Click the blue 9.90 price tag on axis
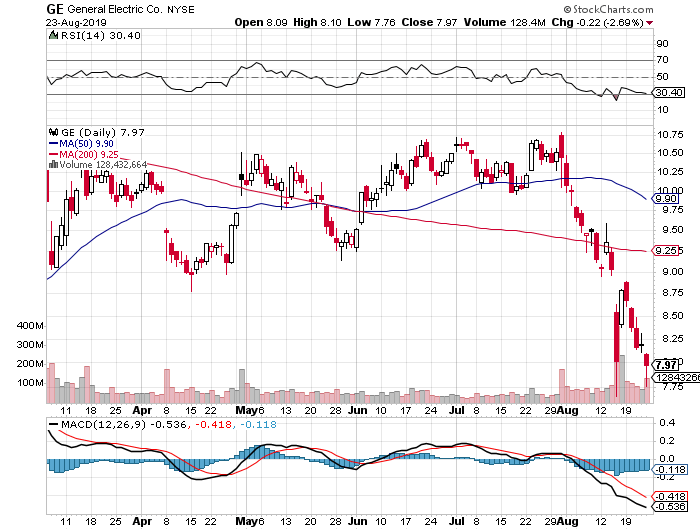The width and height of the screenshot is (700, 530). pyautogui.click(x=666, y=199)
